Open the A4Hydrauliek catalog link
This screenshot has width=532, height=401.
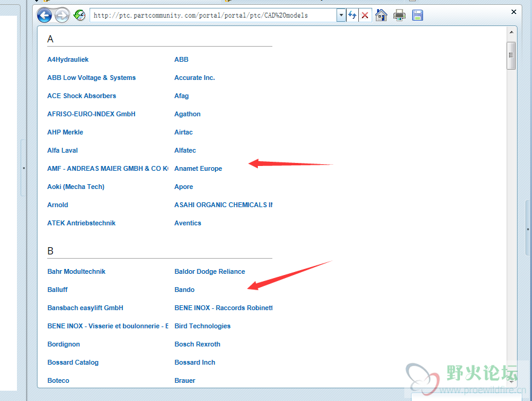(68, 59)
